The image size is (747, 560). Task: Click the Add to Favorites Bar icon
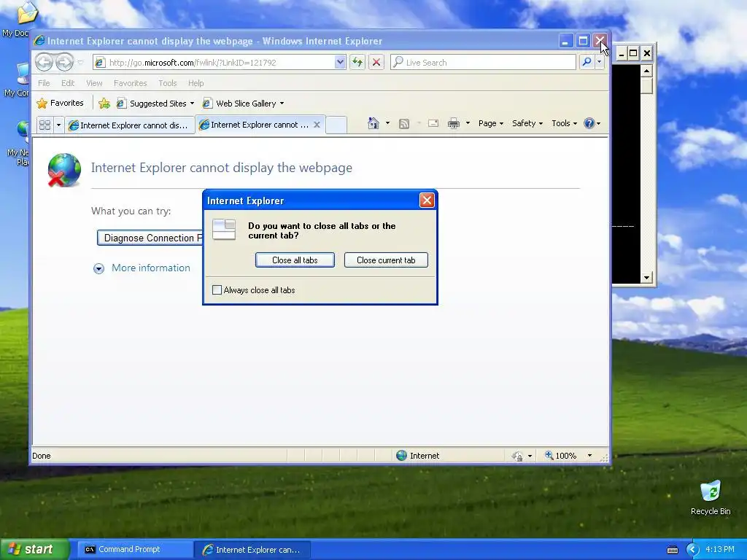point(104,104)
